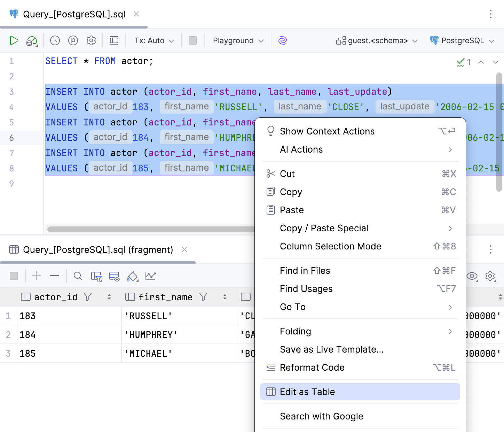Sort the first_name column with its arrows
The width and height of the screenshot is (504, 432).
click(x=225, y=297)
